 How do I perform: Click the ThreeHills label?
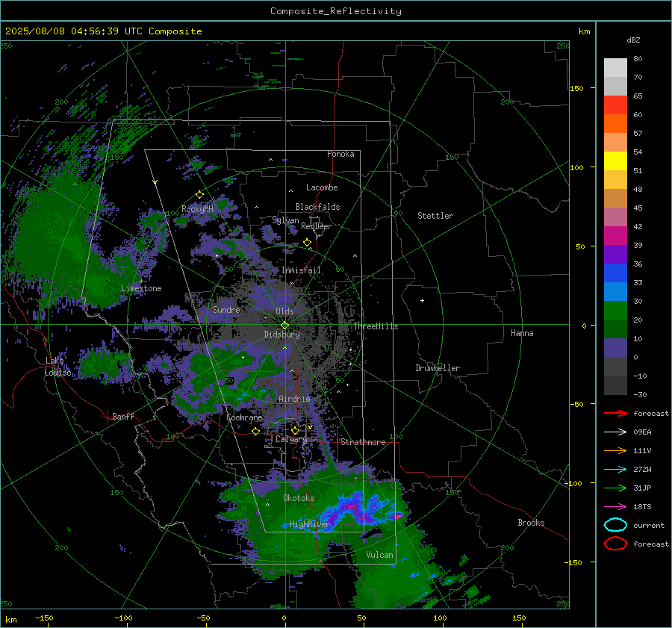coord(376,326)
